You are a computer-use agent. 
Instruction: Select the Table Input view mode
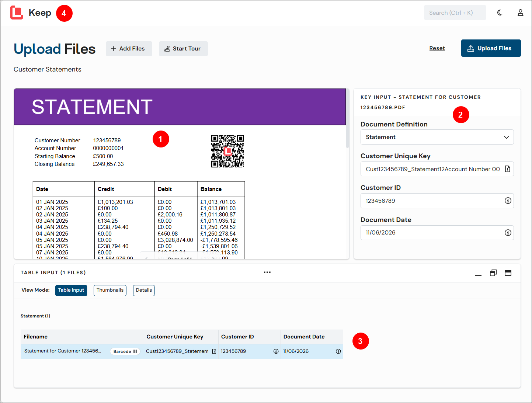(x=71, y=290)
